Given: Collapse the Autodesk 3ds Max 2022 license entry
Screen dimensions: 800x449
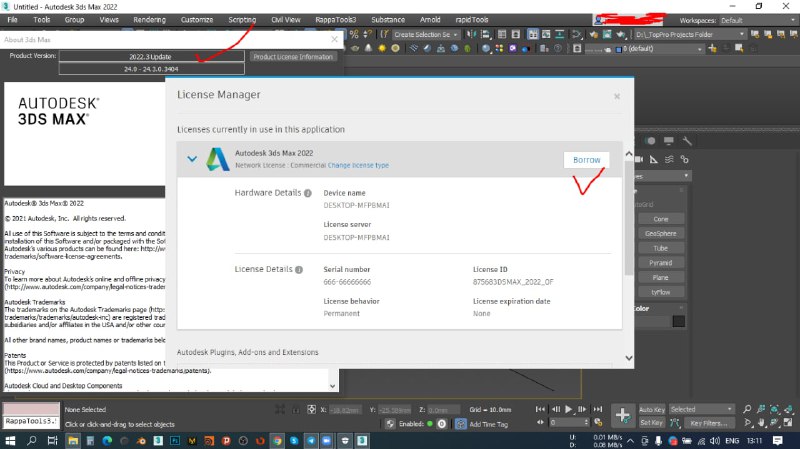Looking at the screenshot, I should tap(192, 159).
